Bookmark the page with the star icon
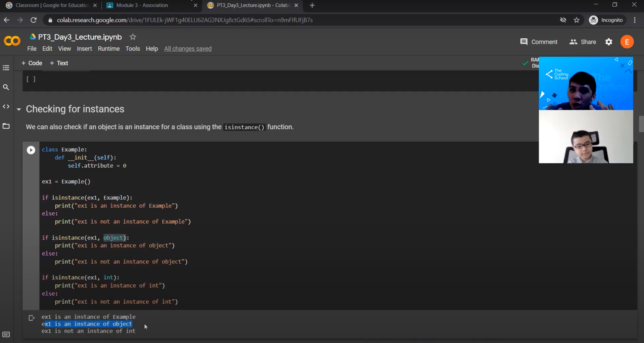The height and width of the screenshot is (343, 644). pos(577,20)
